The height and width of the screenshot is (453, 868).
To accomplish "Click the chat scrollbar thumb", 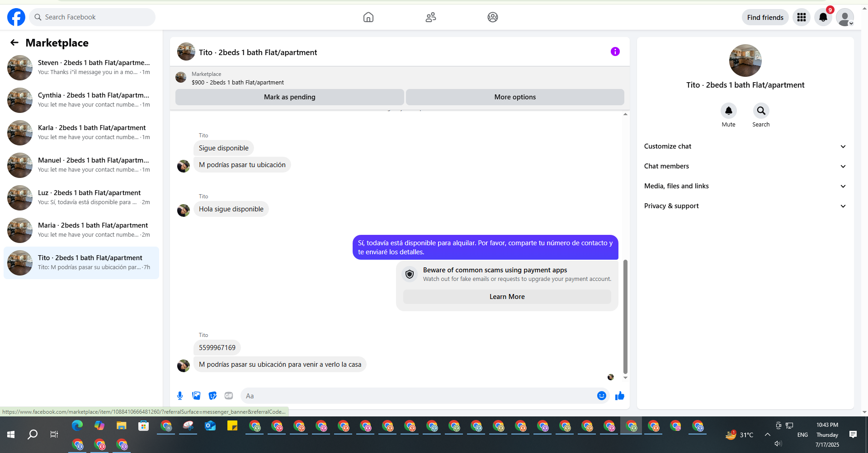I will (625, 316).
